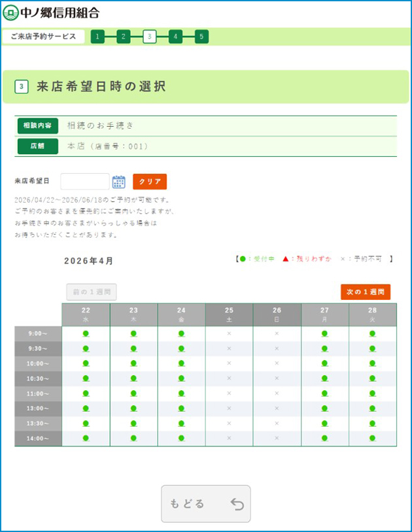Book 11:00 slot on 27 (月)
The width and height of the screenshot is (412, 532).
(x=325, y=393)
